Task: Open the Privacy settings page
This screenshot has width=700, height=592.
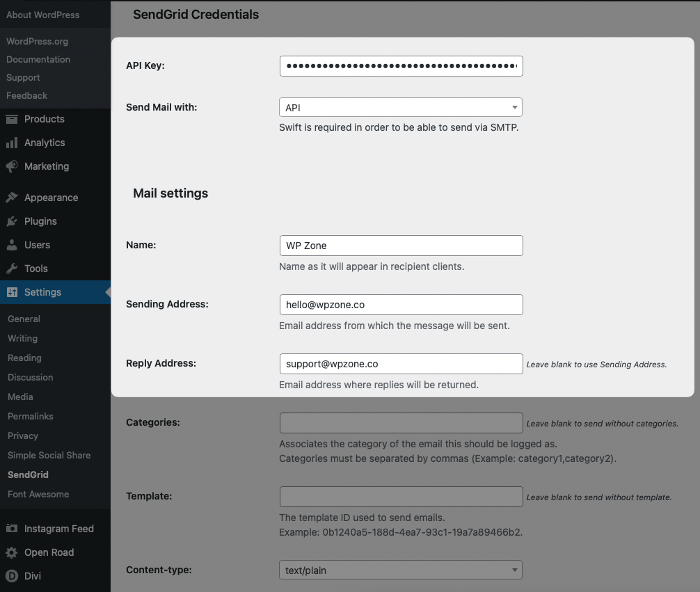Action: [23, 436]
